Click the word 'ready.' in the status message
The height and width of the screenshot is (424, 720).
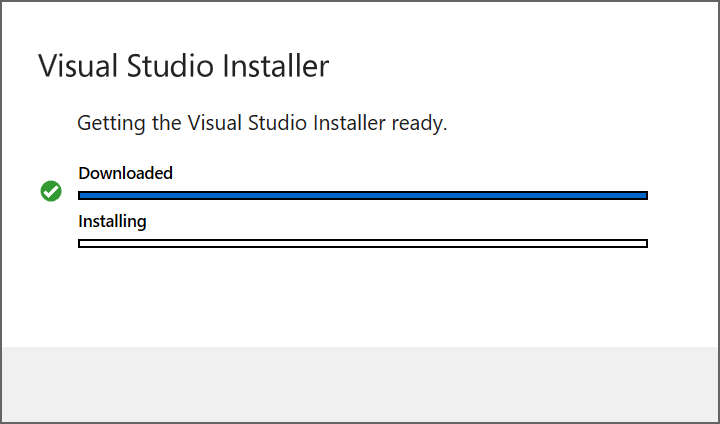click(x=419, y=124)
